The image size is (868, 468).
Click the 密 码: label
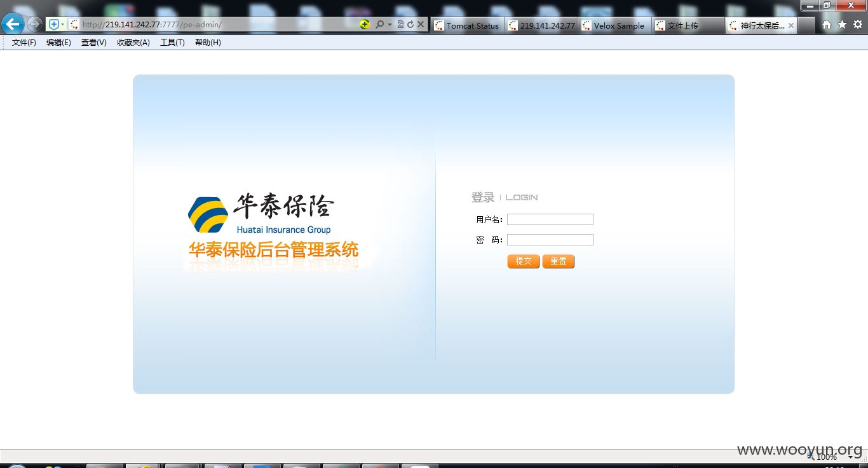click(489, 240)
